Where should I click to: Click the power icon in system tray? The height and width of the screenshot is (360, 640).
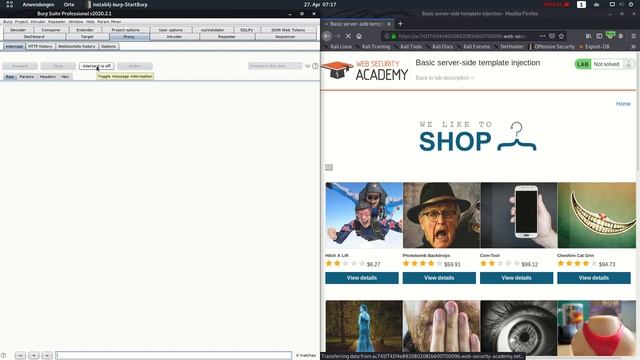[632, 4]
